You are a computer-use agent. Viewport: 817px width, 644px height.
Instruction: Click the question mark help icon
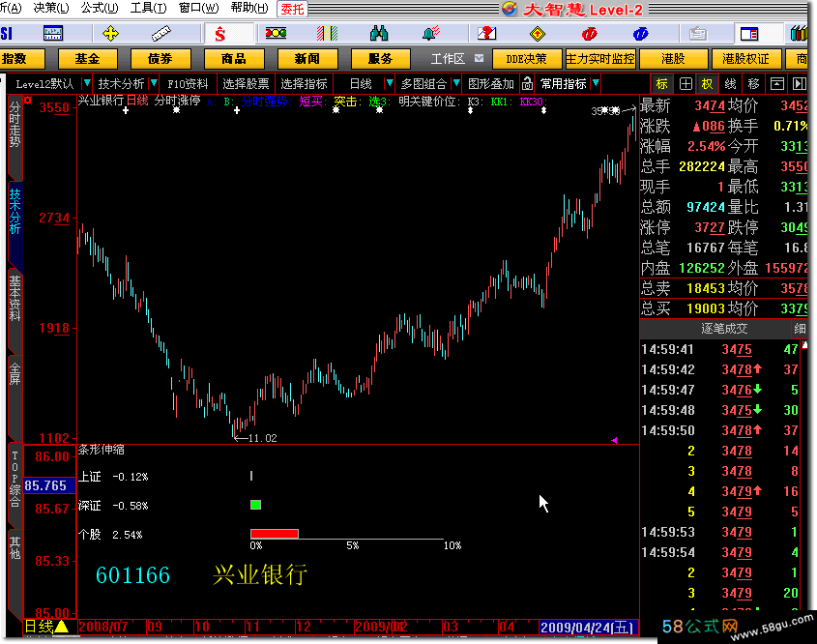pos(486,34)
